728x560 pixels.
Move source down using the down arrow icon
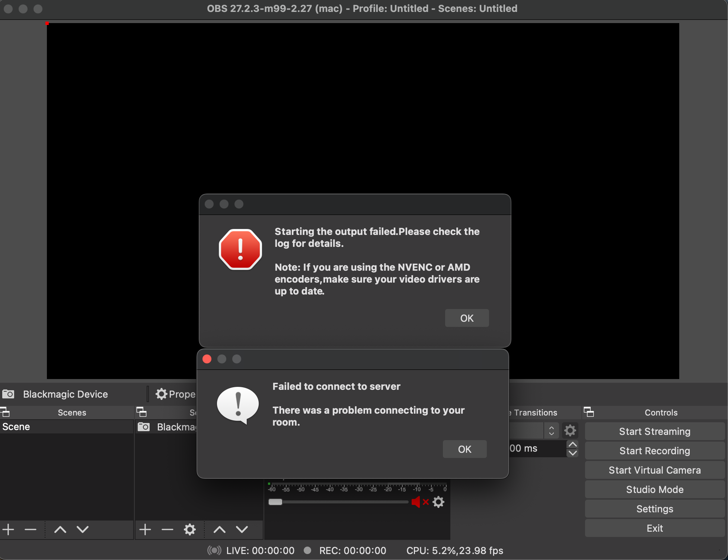tap(241, 529)
